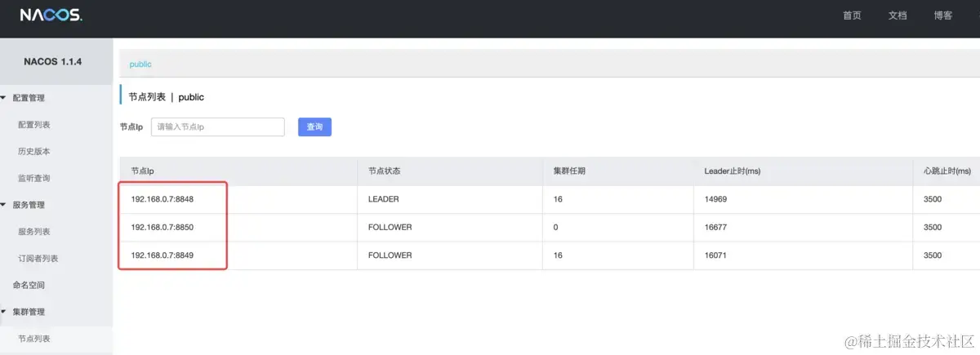980x355 pixels.
Task: Collapse the 集群管理 section arrow
Action: (x=3, y=312)
